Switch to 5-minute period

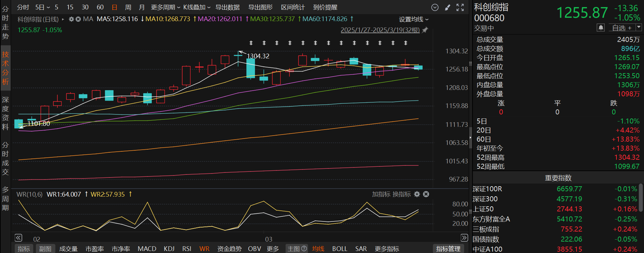coord(56,7)
